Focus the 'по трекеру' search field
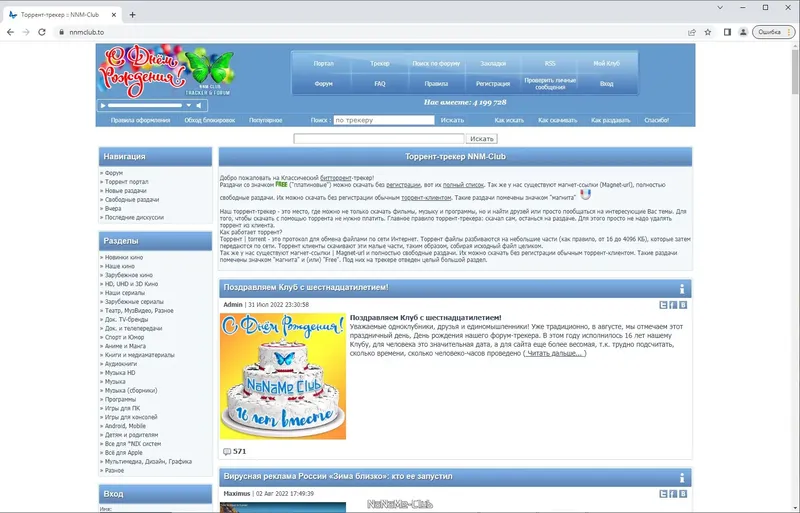 pos(384,120)
